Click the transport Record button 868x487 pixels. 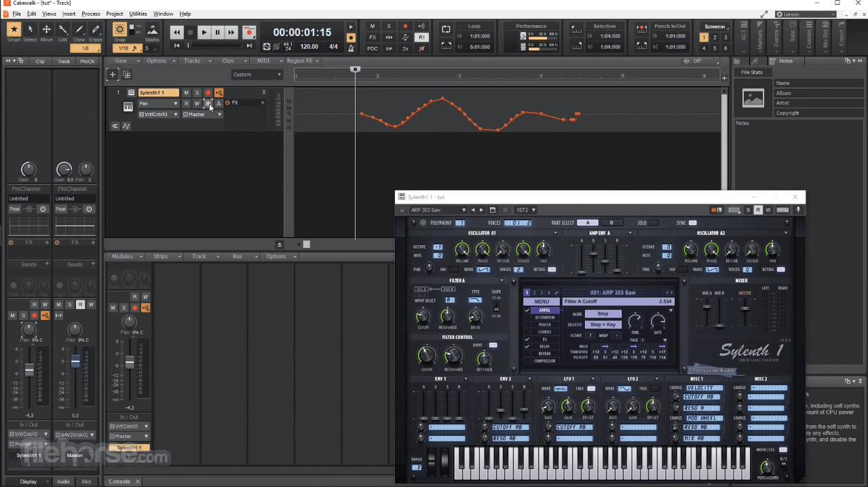tap(249, 32)
